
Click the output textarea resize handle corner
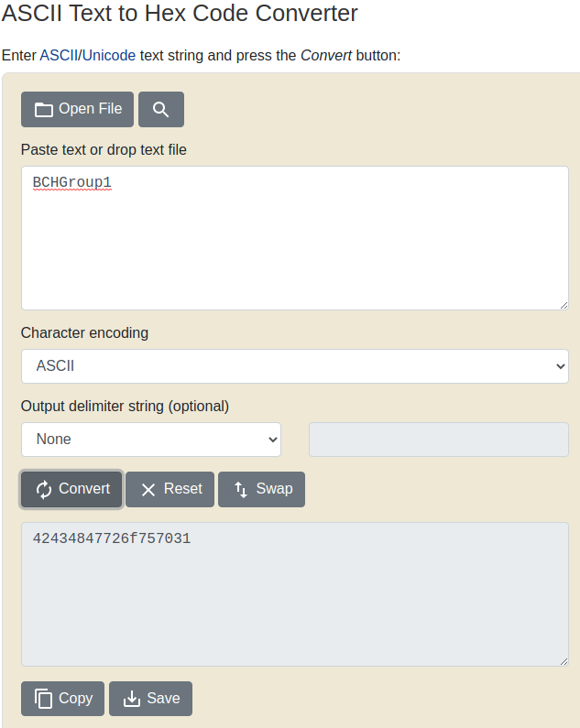564,661
